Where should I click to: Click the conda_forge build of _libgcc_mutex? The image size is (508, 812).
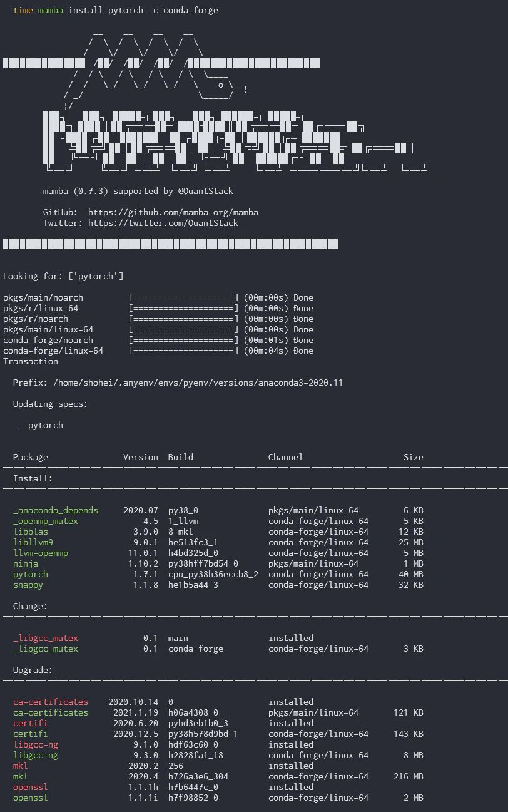(x=196, y=649)
